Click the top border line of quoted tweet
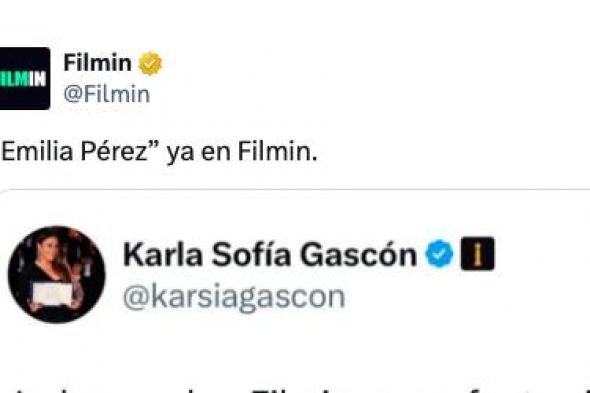Screen dimensions: 590x393 [295, 190]
